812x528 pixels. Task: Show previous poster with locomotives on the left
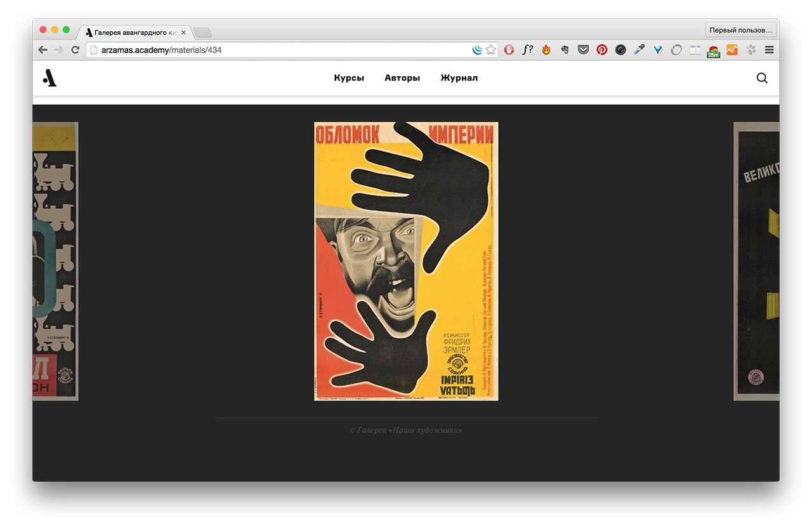55,261
